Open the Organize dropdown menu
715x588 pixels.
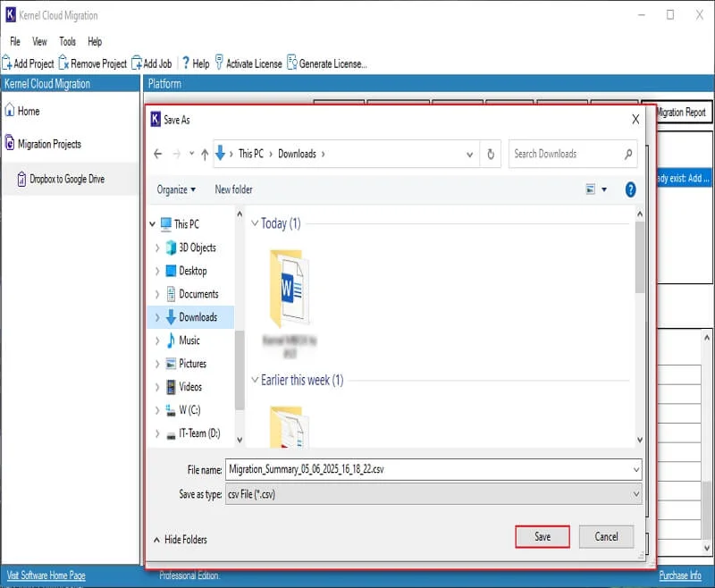[176, 189]
